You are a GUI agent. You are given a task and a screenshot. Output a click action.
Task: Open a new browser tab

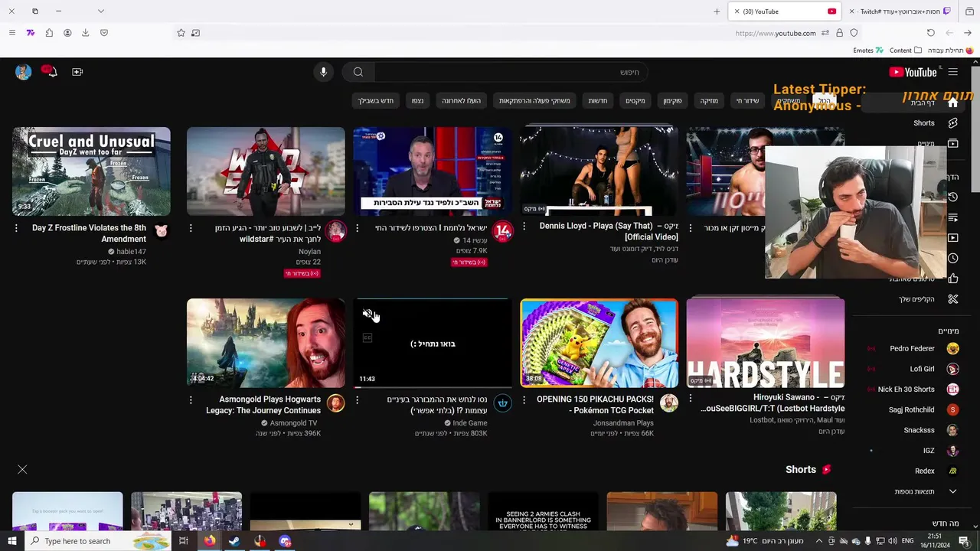point(717,11)
